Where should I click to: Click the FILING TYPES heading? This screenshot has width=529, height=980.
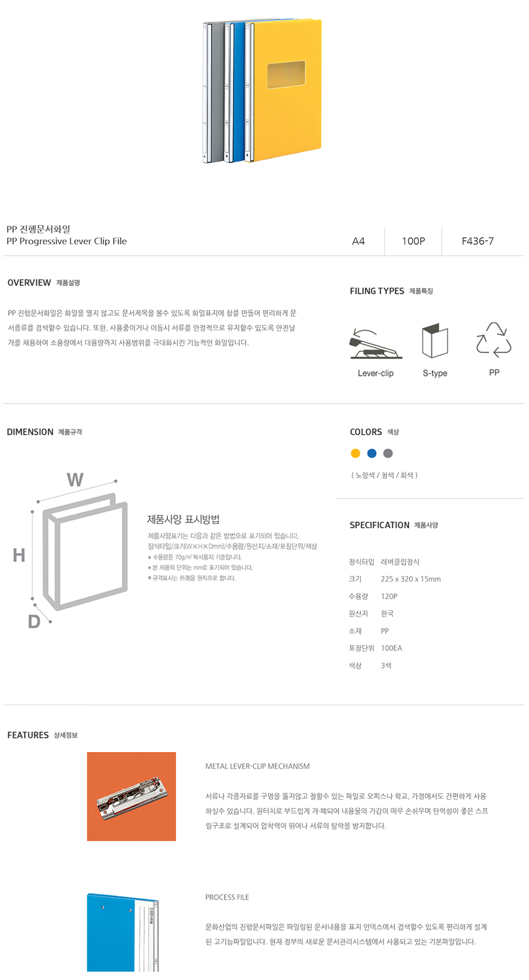(377, 291)
